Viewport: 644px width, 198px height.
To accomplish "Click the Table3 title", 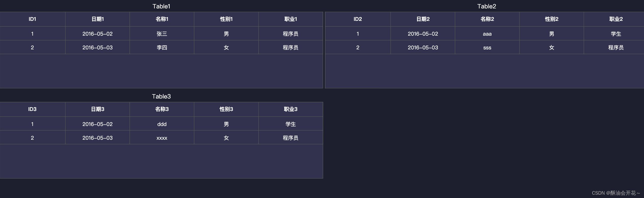I will click(x=161, y=96).
